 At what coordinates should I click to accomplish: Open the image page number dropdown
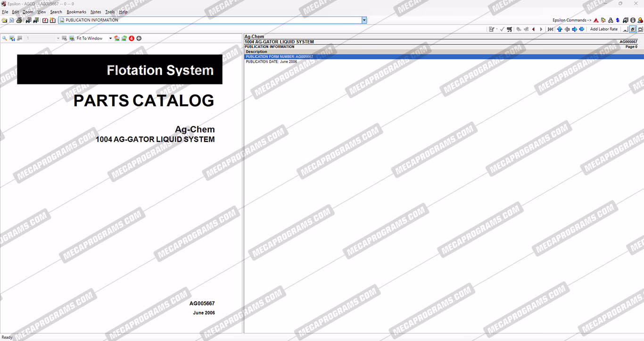(58, 38)
